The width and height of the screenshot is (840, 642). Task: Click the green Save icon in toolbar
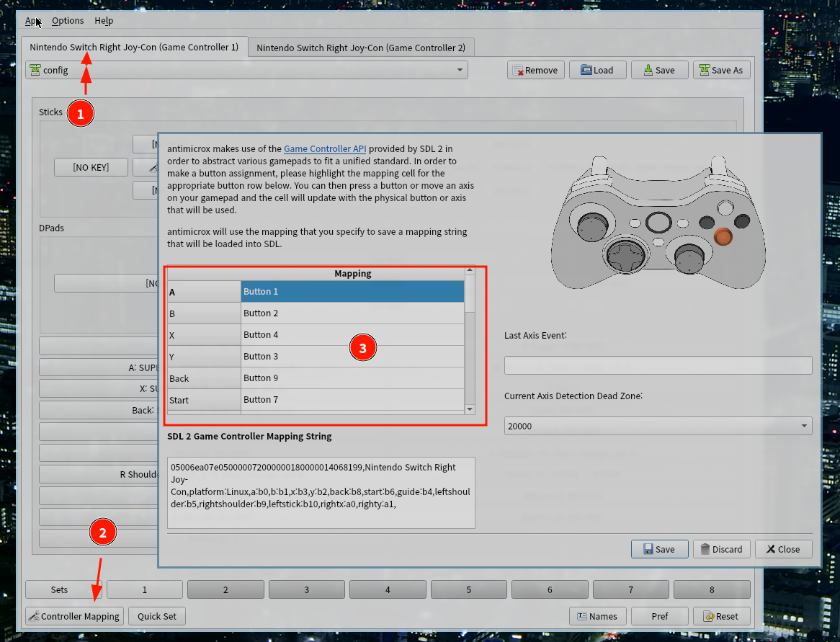(648, 70)
